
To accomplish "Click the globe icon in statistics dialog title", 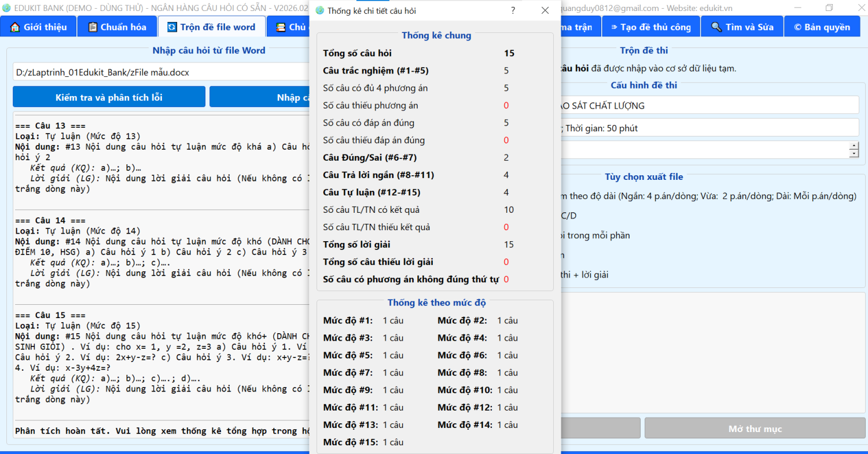I will (x=320, y=10).
